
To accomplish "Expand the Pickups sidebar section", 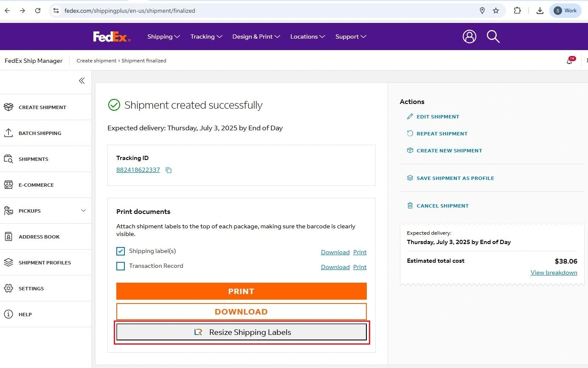I will tap(83, 211).
